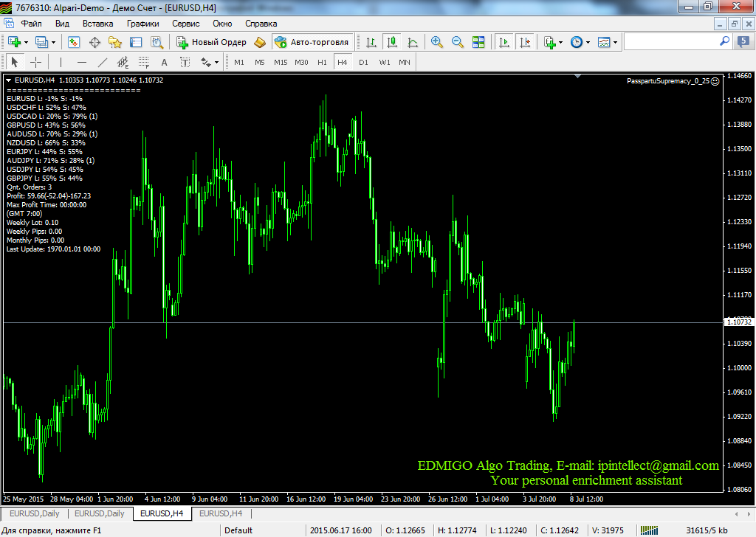The width and height of the screenshot is (756, 537).
Task: Open the New Chart dropdown arrow
Action: [26, 42]
